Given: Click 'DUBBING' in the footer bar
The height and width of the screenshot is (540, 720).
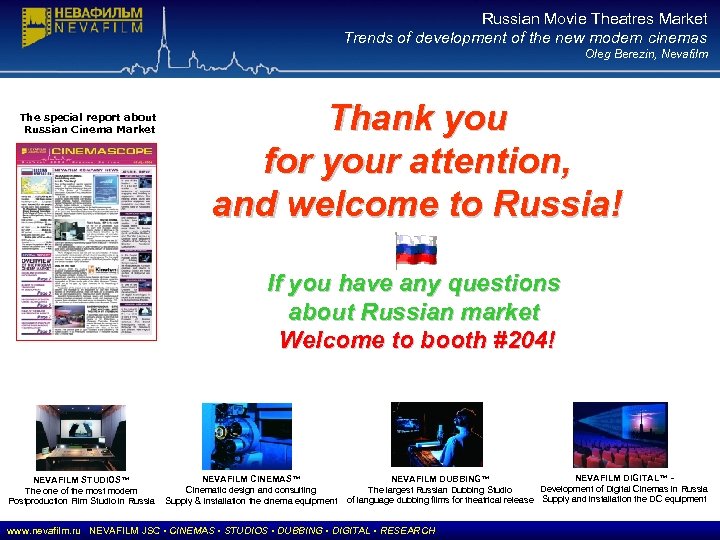Looking at the screenshot, I should coord(300,531).
